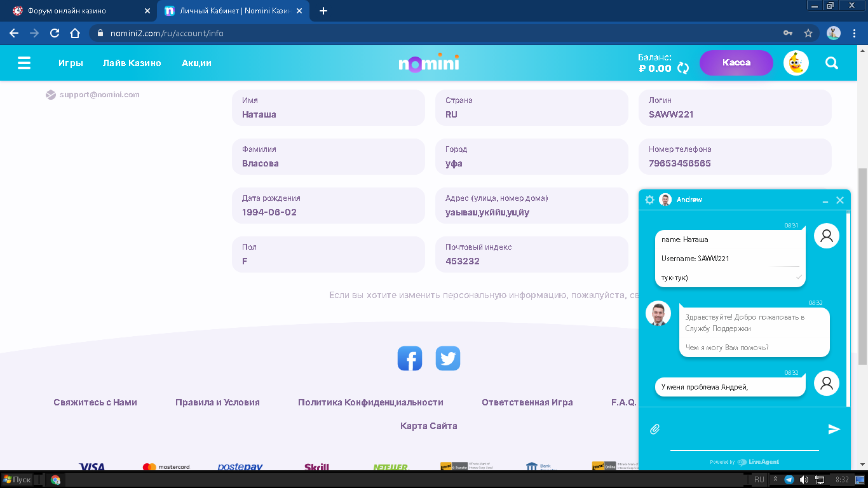Viewport: 868px width, 488px height.
Task: Click the Дата рождения field 1994-06-02
Action: tap(329, 205)
